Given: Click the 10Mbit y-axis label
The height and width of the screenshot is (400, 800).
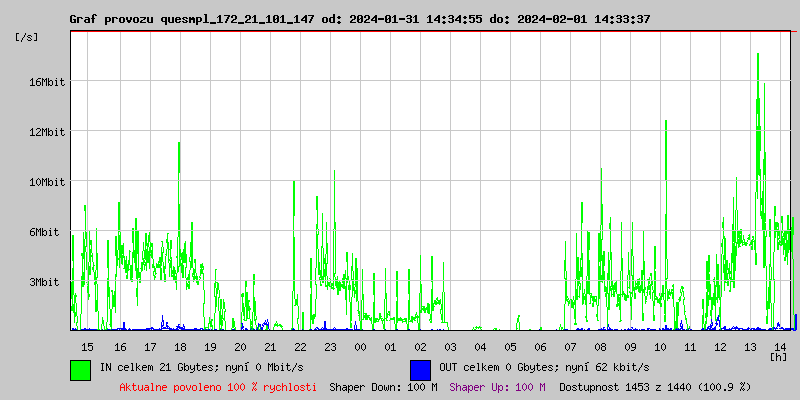Looking at the screenshot, I should click(46, 182).
